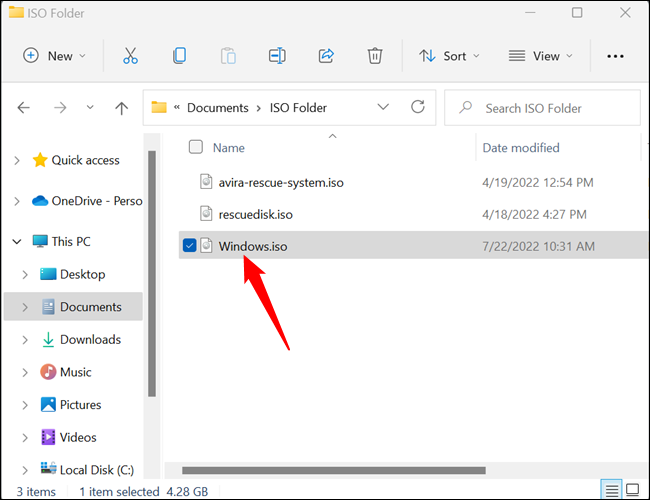Click the Cut scissors icon
This screenshot has height=500, width=650.
(130, 56)
